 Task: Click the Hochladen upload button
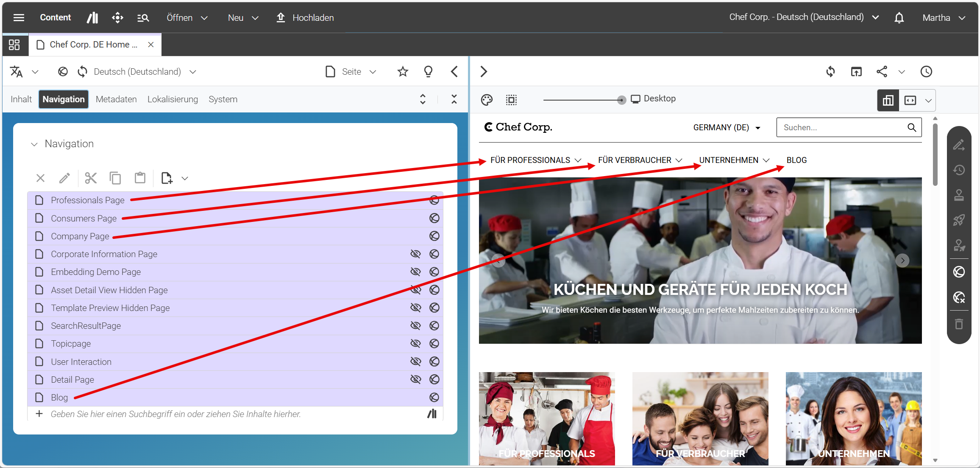(305, 17)
